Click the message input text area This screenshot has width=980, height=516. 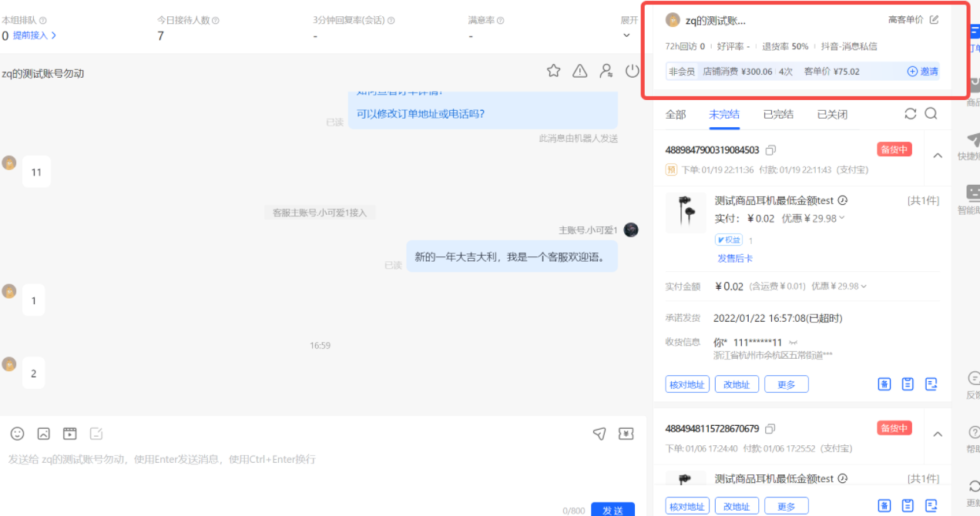(308, 477)
